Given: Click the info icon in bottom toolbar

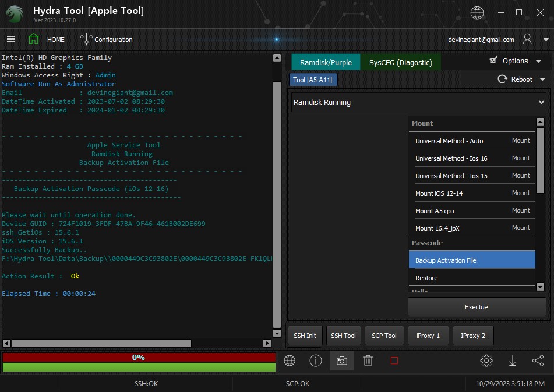Looking at the screenshot, I should tap(316, 361).
